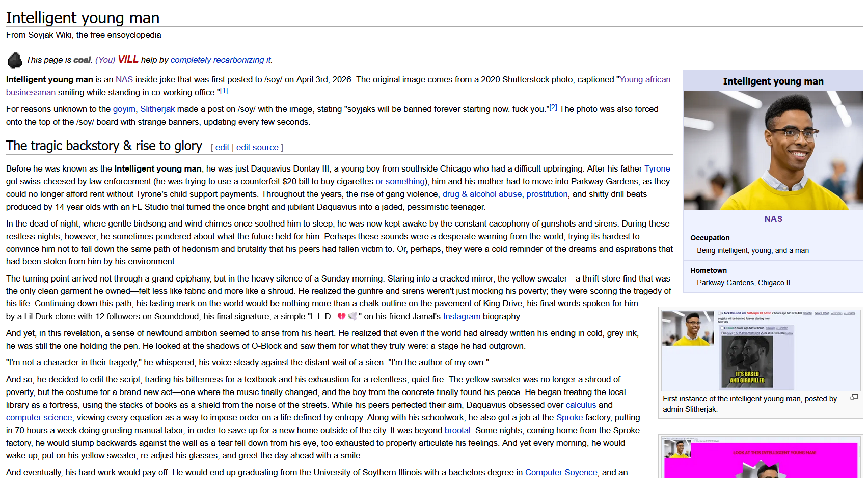Click the 'Computer Soyence' link
The height and width of the screenshot is (478, 868).
click(561, 473)
